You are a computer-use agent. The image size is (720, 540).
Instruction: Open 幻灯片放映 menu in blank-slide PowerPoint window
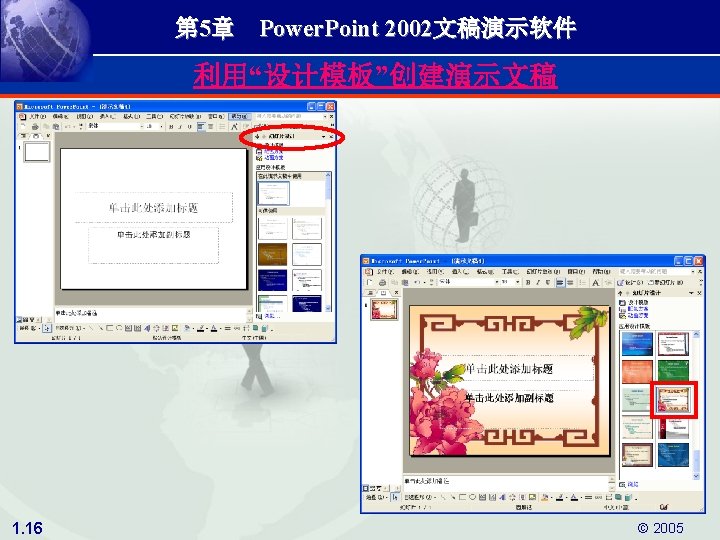coord(186,116)
